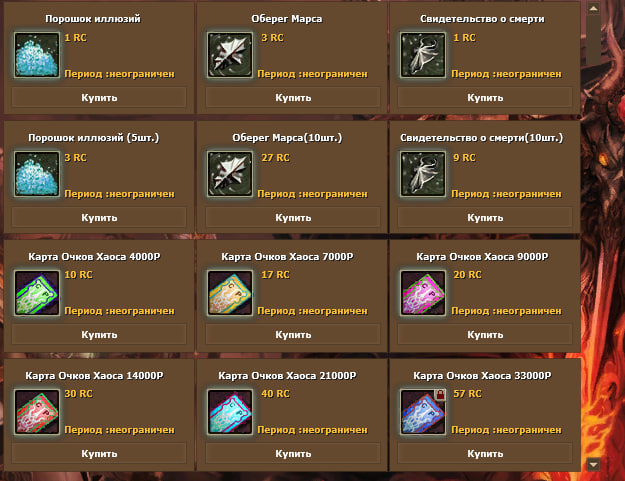Click the scroll down arrow of the shop list
The image size is (625, 481).
[x=594, y=464]
